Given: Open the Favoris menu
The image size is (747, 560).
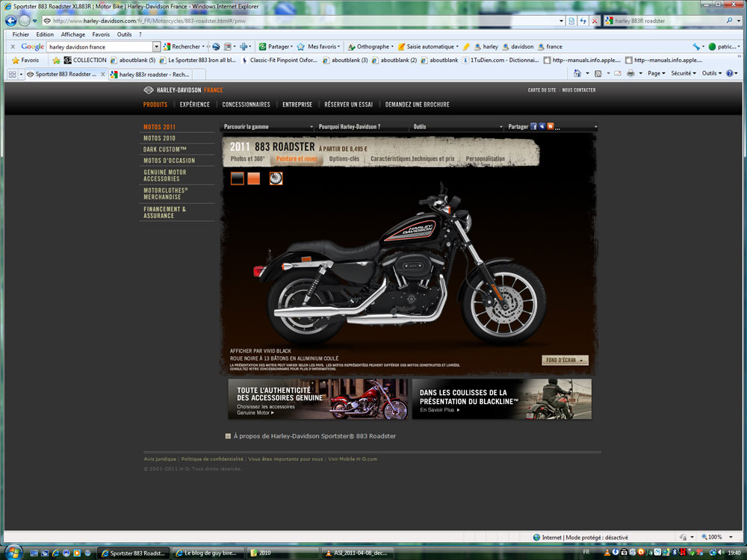Looking at the screenshot, I should click(101, 34).
